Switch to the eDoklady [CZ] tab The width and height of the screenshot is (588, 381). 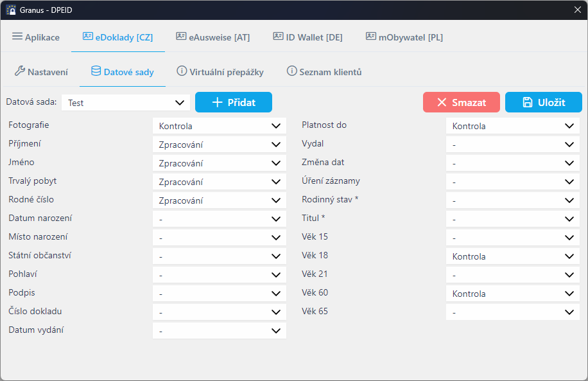[x=117, y=37]
